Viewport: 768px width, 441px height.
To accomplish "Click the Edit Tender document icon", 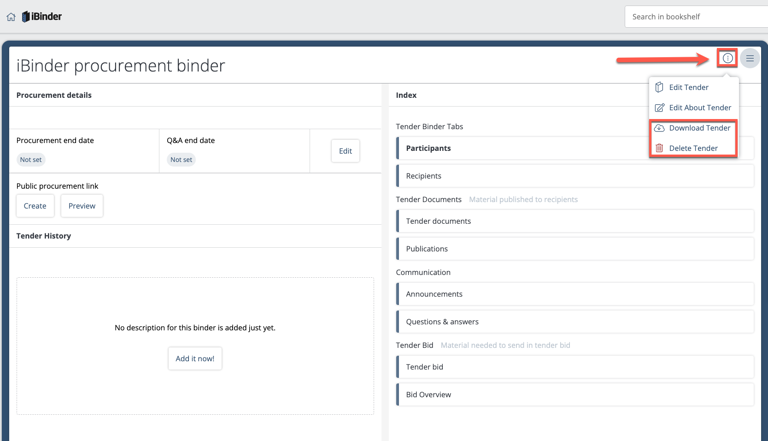I will (x=659, y=87).
